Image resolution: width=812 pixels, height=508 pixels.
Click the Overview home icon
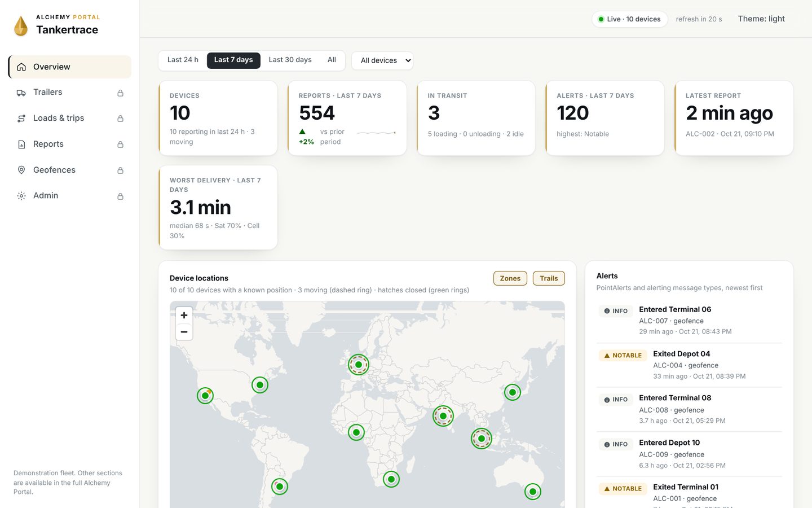click(21, 67)
